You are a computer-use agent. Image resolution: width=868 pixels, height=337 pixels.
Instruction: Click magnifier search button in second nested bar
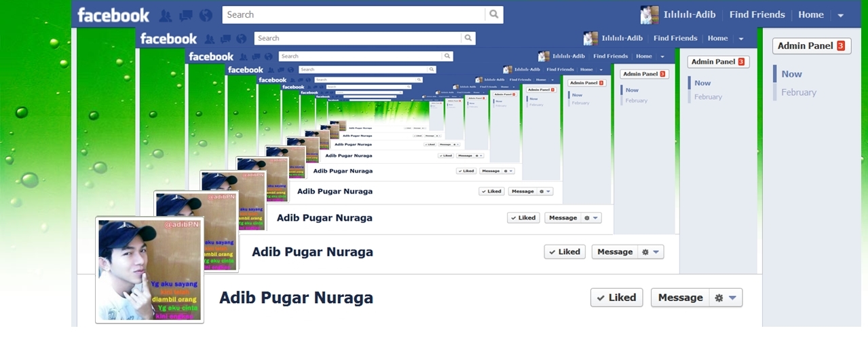[x=468, y=38]
